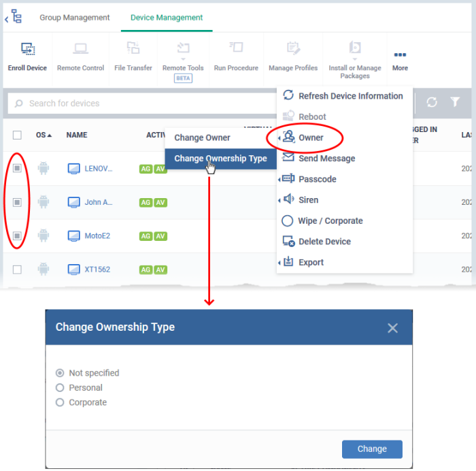Click the Change button in dialog

click(x=372, y=449)
